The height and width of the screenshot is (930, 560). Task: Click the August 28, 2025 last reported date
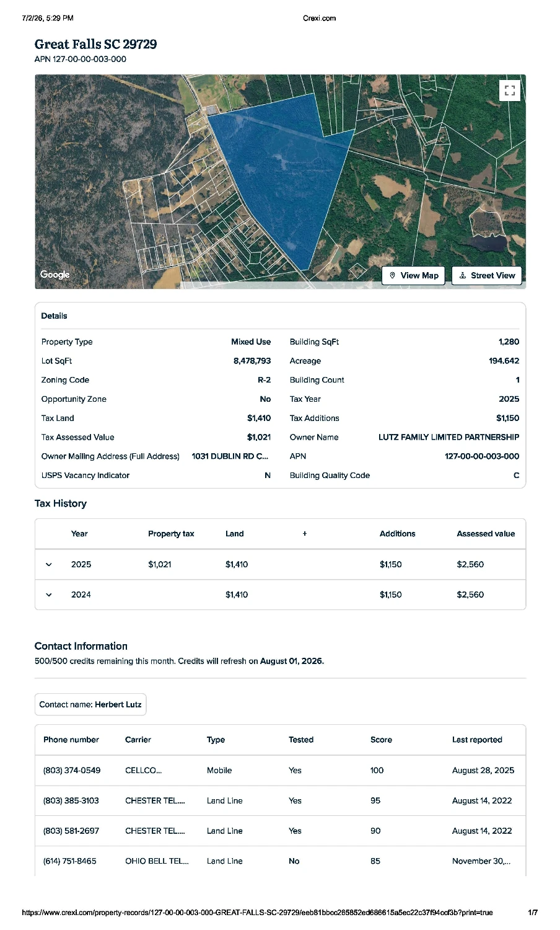click(483, 771)
